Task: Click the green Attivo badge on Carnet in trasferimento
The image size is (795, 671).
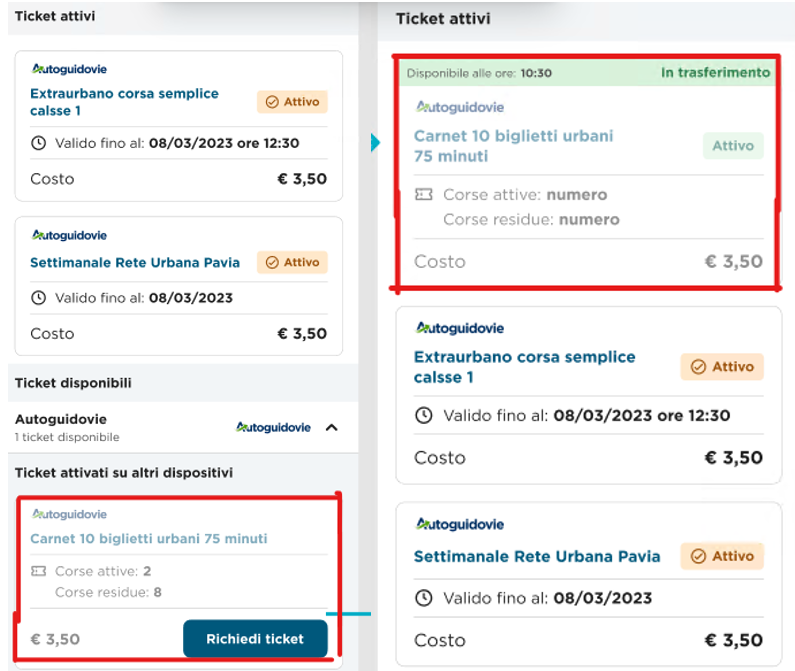Action: tap(733, 146)
